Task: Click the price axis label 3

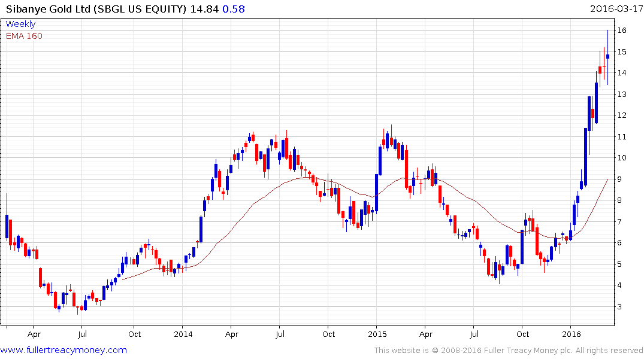Action: [x=620, y=307]
